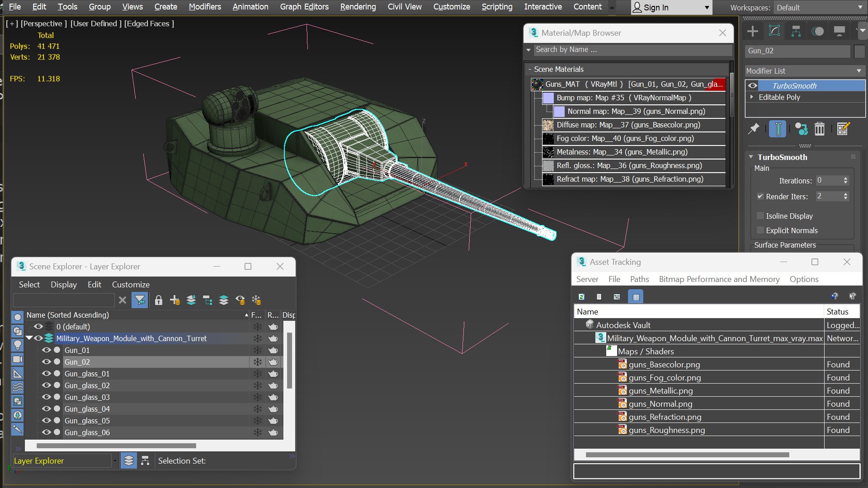This screenshot has height=488, width=868.
Task: Click Display Lights icon in Scene Explorer sidebar
Action: (x=18, y=345)
